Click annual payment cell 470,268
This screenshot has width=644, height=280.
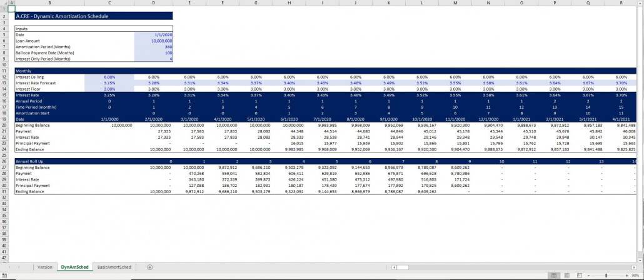pos(189,174)
